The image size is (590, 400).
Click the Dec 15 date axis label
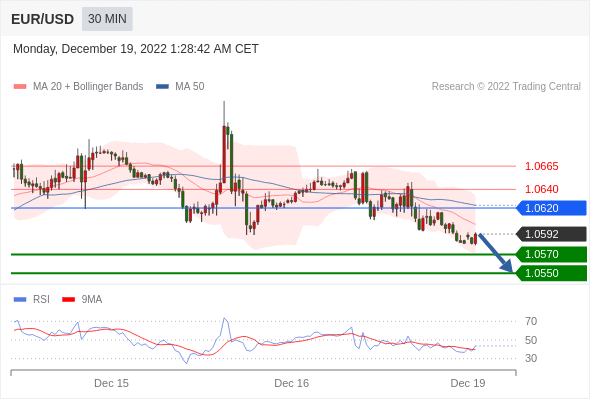(111, 383)
